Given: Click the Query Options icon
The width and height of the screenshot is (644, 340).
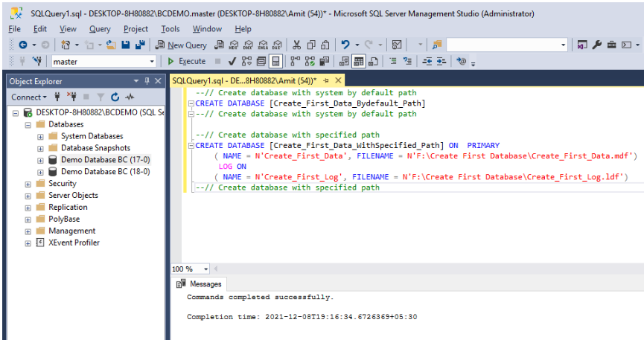Looking at the screenshot, I should [x=261, y=61].
